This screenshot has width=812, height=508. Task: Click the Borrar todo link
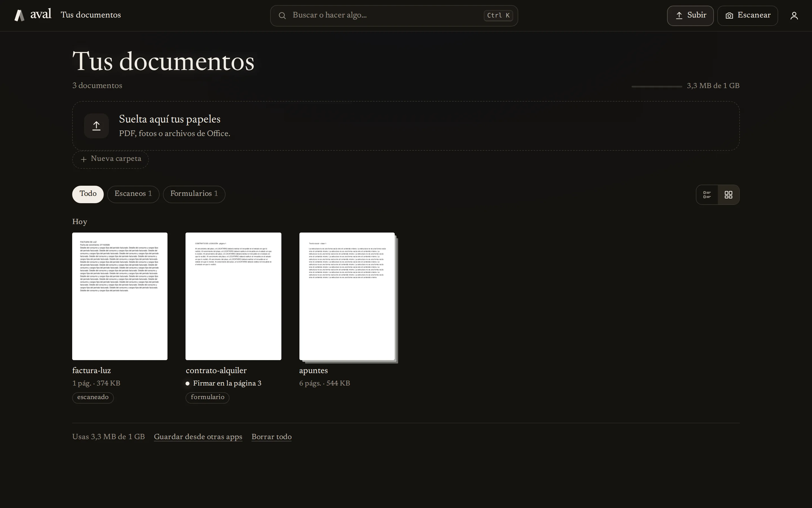pos(272,437)
